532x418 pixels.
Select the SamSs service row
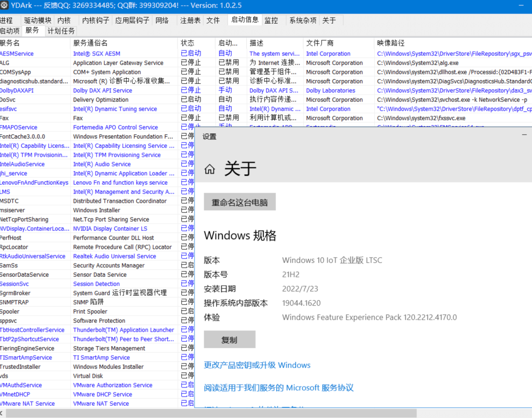[97, 265]
